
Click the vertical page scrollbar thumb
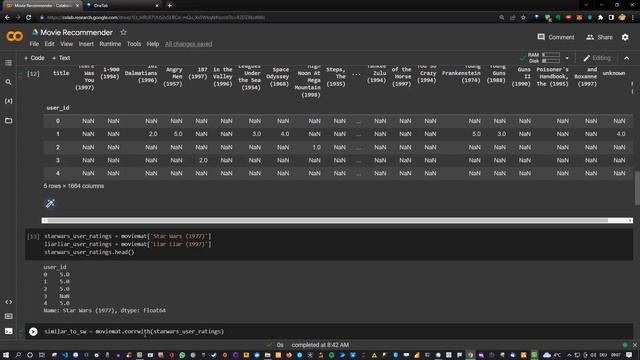637,188
